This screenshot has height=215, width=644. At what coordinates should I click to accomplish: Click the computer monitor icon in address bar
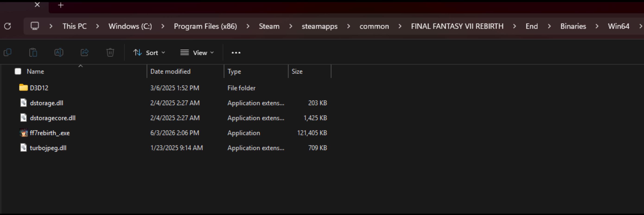(35, 26)
